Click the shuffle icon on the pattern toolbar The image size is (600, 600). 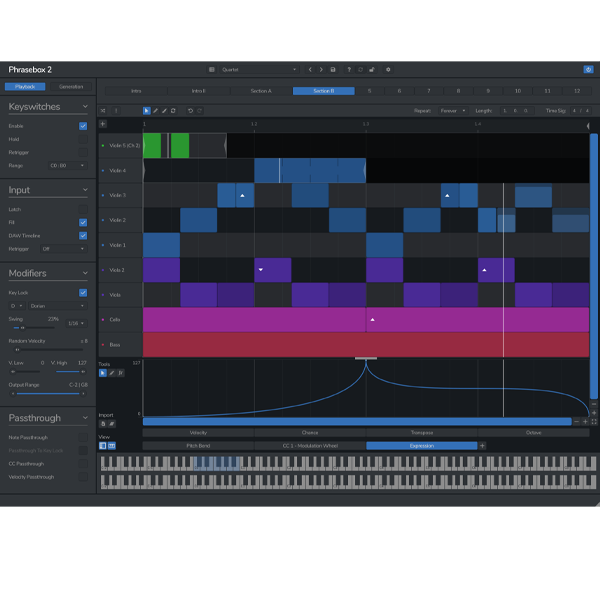(103, 111)
